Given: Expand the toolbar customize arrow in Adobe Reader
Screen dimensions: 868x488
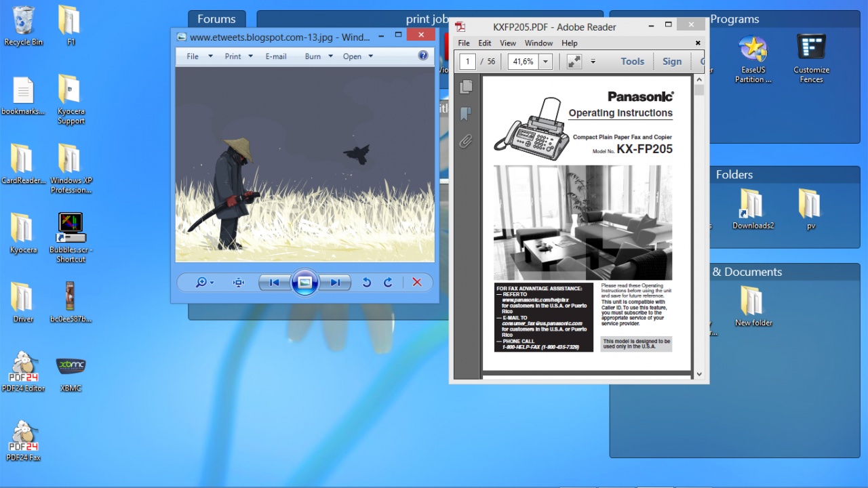Looking at the screenshot, I should (593, 62).
